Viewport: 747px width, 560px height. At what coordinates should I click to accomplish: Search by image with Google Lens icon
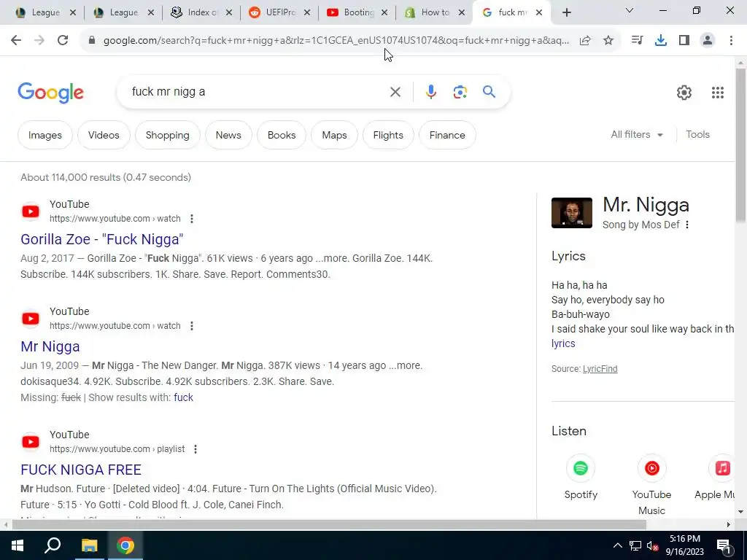click(x=460, y=92)
